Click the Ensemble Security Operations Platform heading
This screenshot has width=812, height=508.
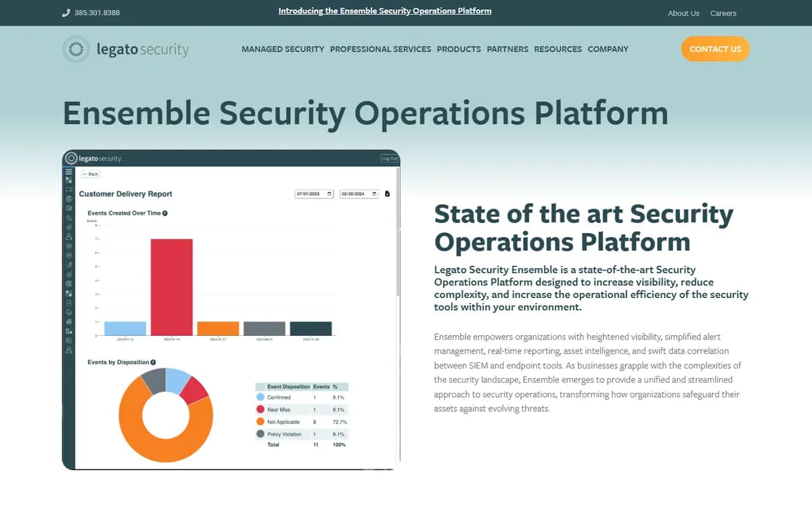tap(365, 113)
